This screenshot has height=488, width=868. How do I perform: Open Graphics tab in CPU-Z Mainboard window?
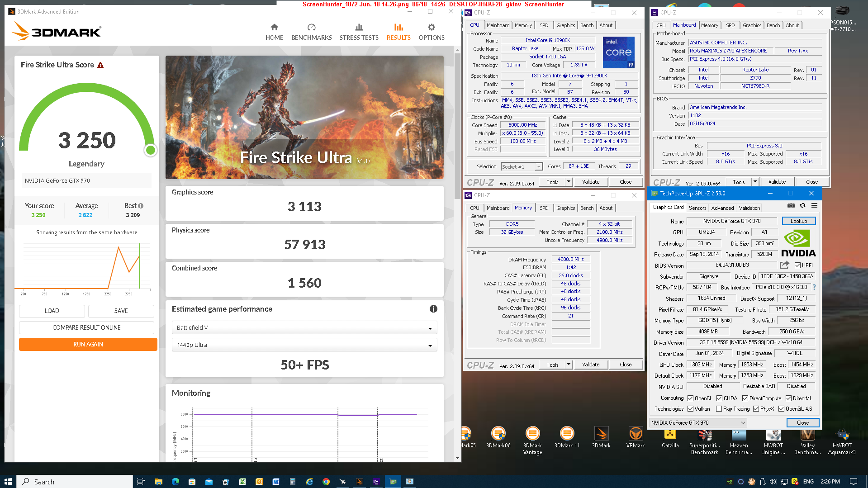[752, 25]
